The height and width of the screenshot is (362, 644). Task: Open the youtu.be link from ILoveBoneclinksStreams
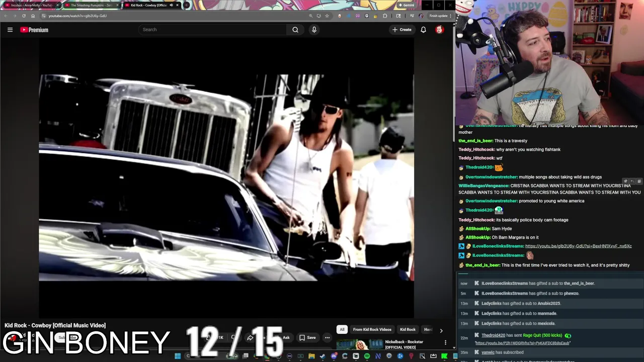pos(578,246)
